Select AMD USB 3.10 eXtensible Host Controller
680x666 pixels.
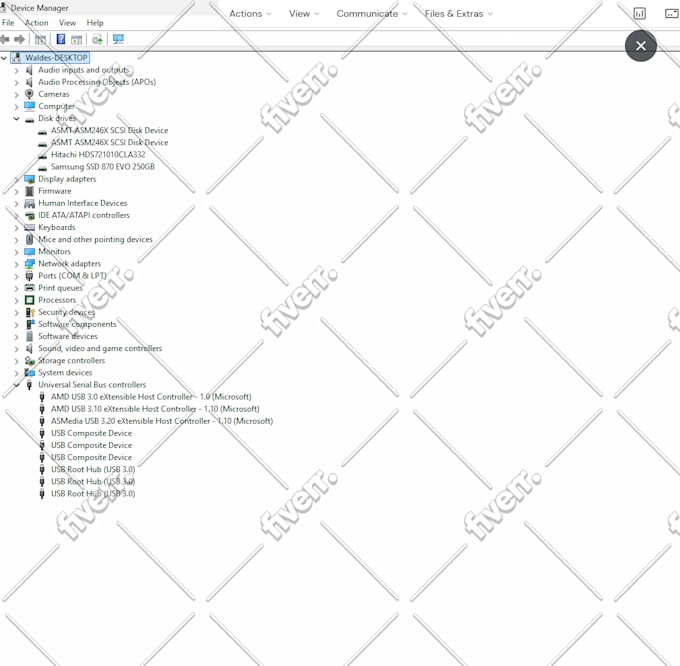pyautogui.click(x=155, y=409)
